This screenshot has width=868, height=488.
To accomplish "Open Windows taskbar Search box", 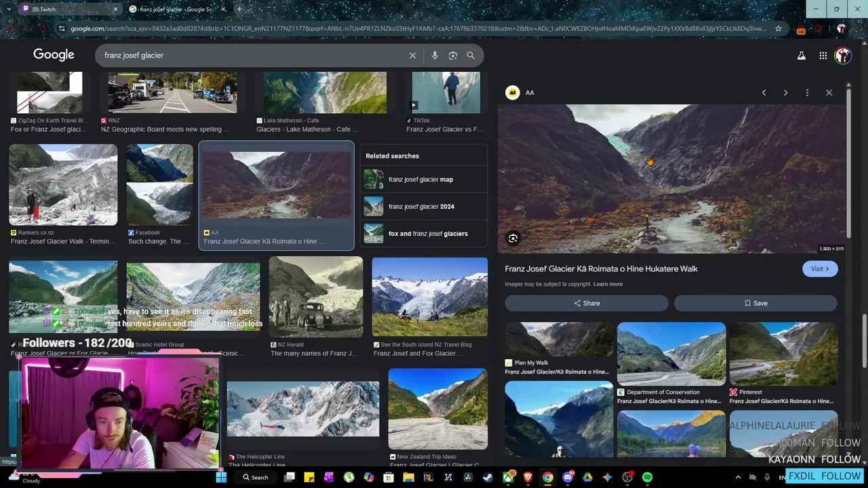I will [x=256, y=477].
